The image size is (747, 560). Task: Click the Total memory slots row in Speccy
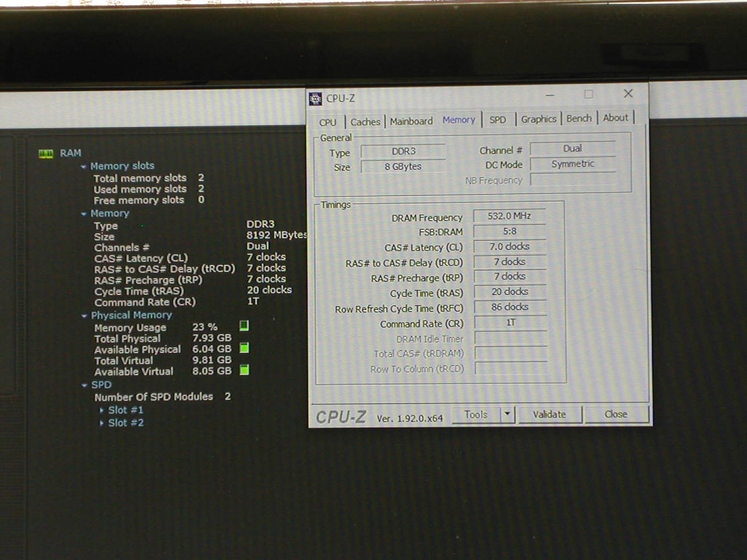point(149,178)
